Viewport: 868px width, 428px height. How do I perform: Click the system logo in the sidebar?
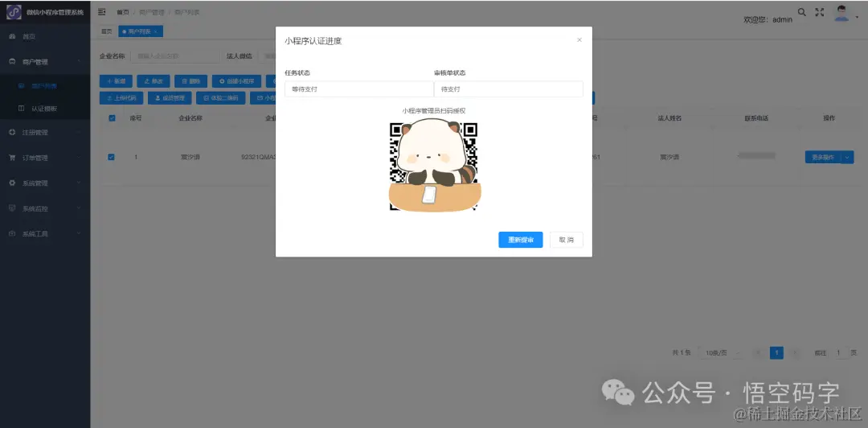click(14, 11)
